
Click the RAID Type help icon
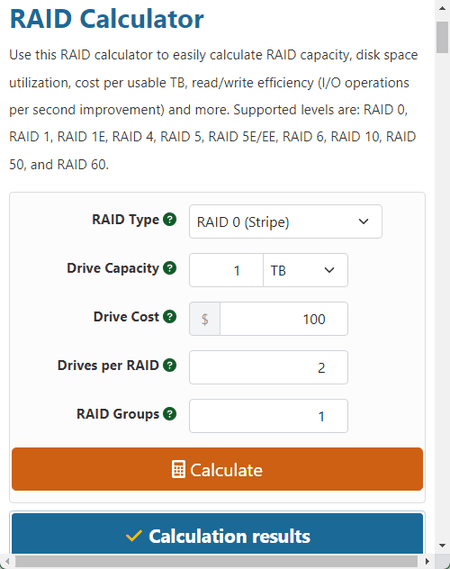[169, 219]
